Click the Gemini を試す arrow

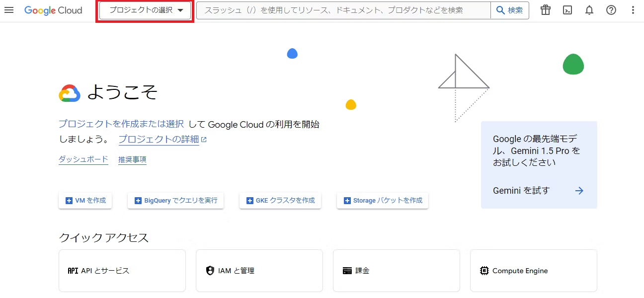[x=579, y=191]
